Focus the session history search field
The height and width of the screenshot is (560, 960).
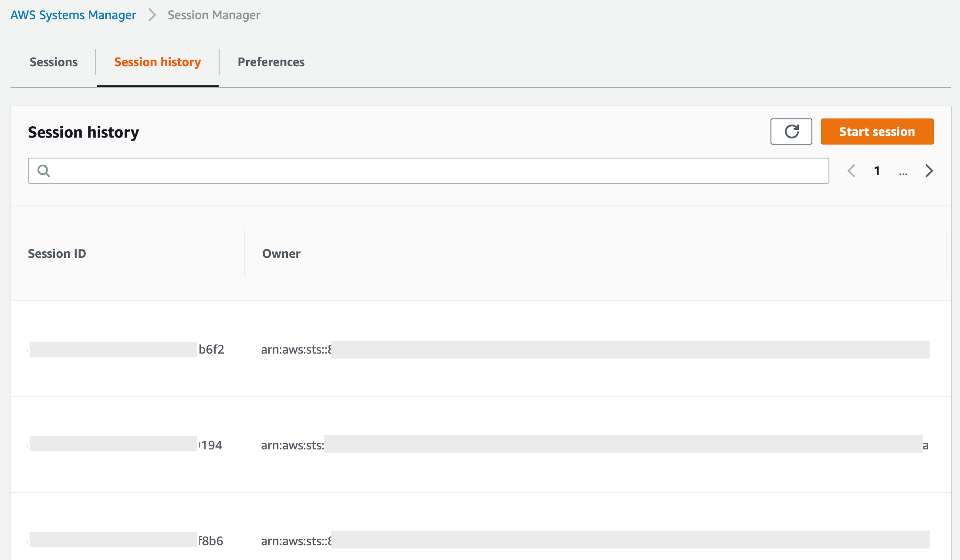click(436, 171)
